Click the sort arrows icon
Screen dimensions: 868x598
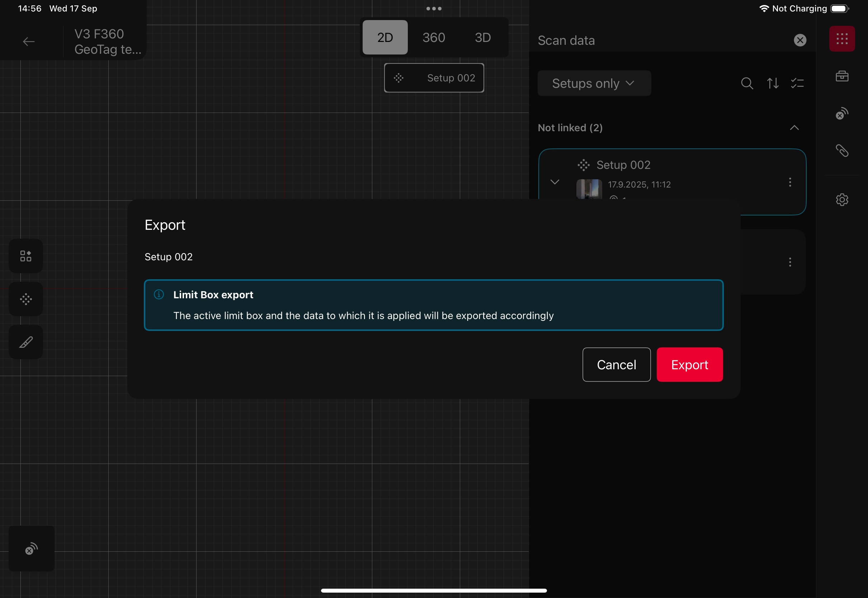tap(773, 83)
